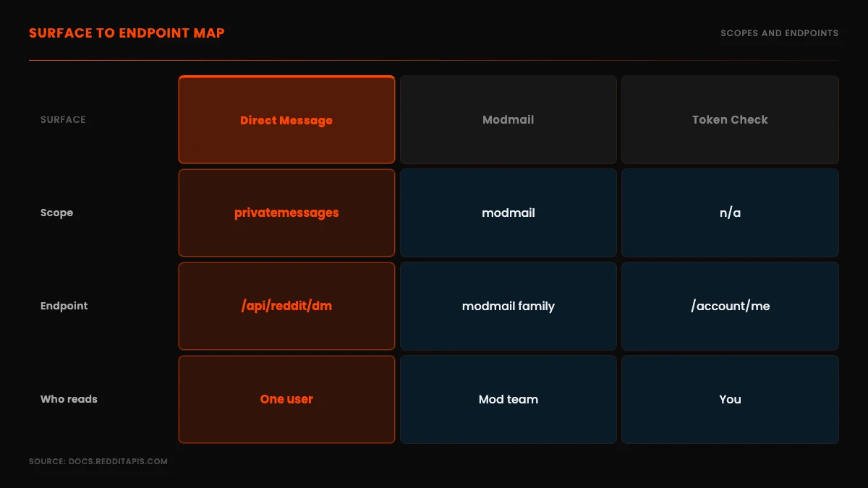This screenshot has height=488, width=868.
Task: Click the 'One user' cell
Action: [x=286, y=399]
